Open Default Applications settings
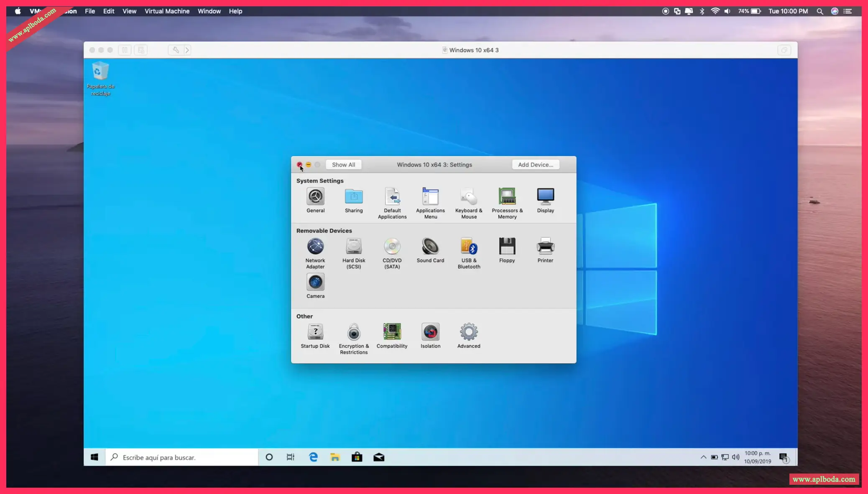The image size is (868, 494). 392,204
